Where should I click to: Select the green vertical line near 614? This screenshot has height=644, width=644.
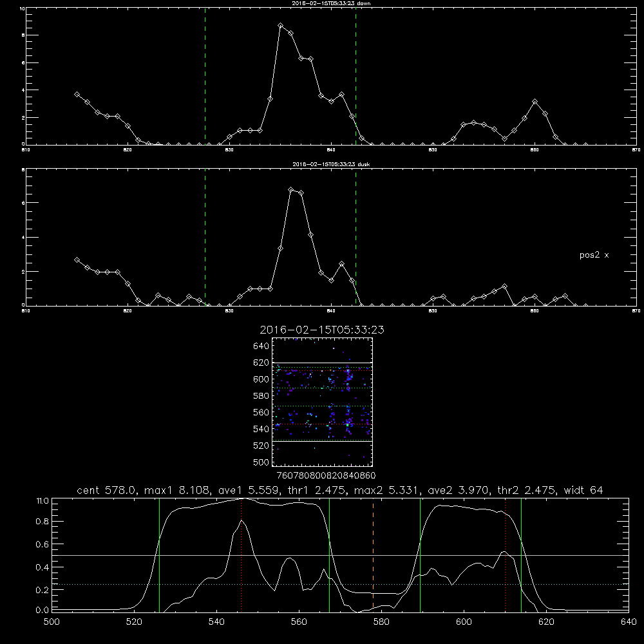(521, 554)
